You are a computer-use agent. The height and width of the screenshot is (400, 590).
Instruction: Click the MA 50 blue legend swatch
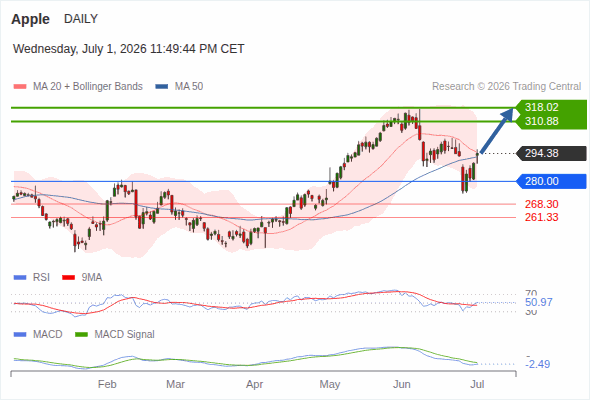point(162,87)
